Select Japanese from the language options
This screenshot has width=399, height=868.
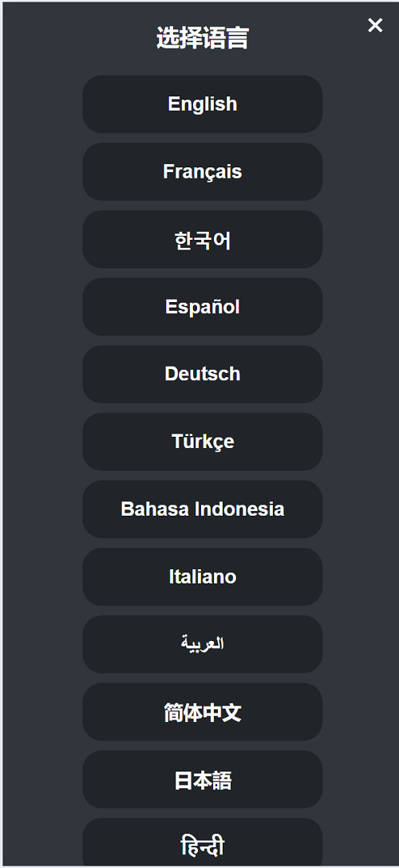point(202,780)
